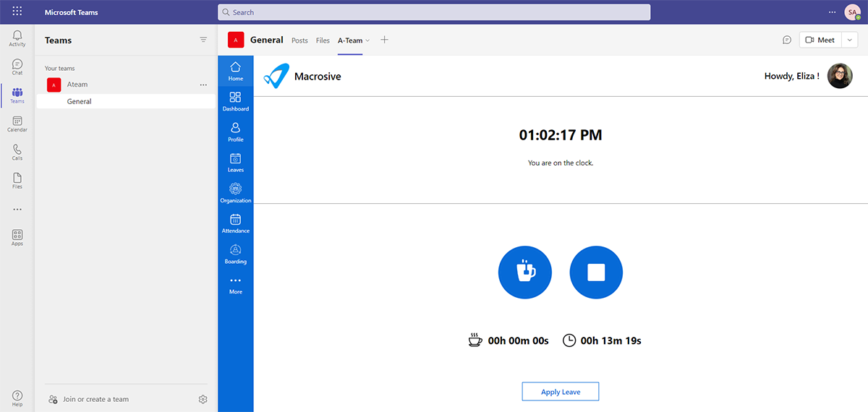This screenshot has height=412, width=868.
Task: Open the Leaves section icon
Action: point(235,162)
